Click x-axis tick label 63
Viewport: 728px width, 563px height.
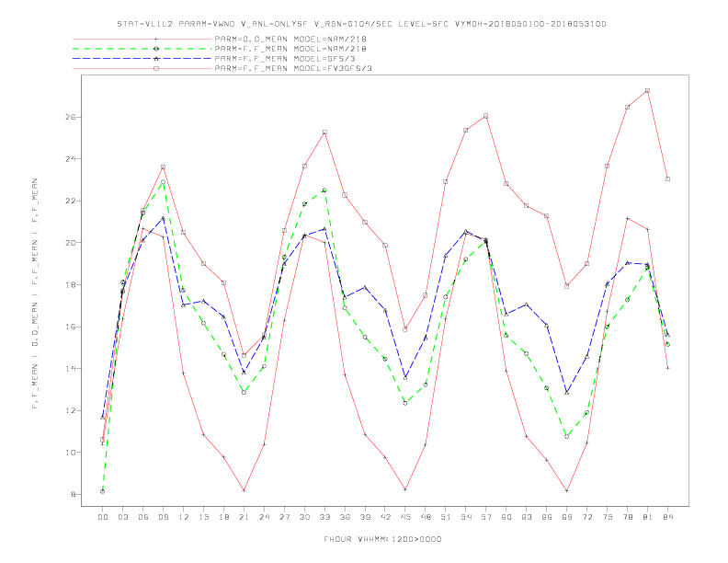pyautogui.click(x=527, y=517)
